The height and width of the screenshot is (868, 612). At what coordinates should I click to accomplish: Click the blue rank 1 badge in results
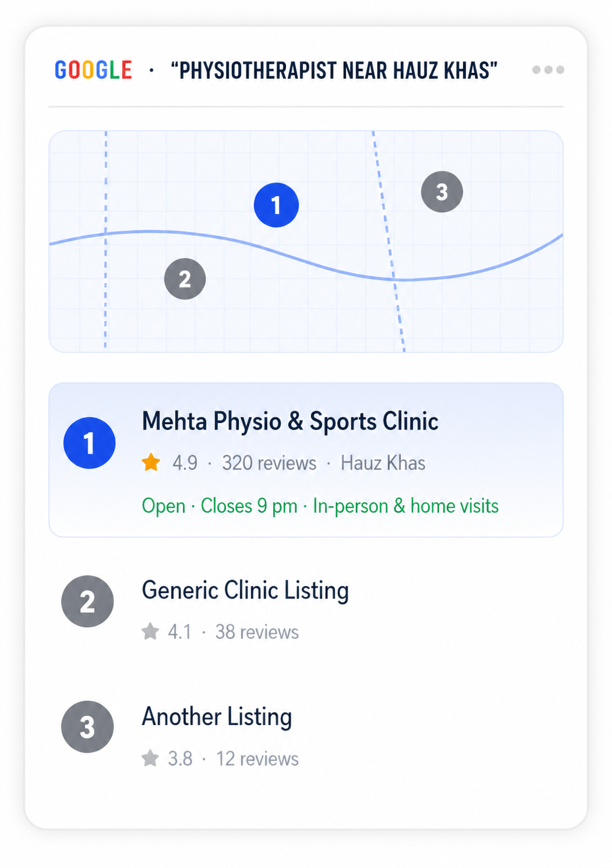(89, 443)
